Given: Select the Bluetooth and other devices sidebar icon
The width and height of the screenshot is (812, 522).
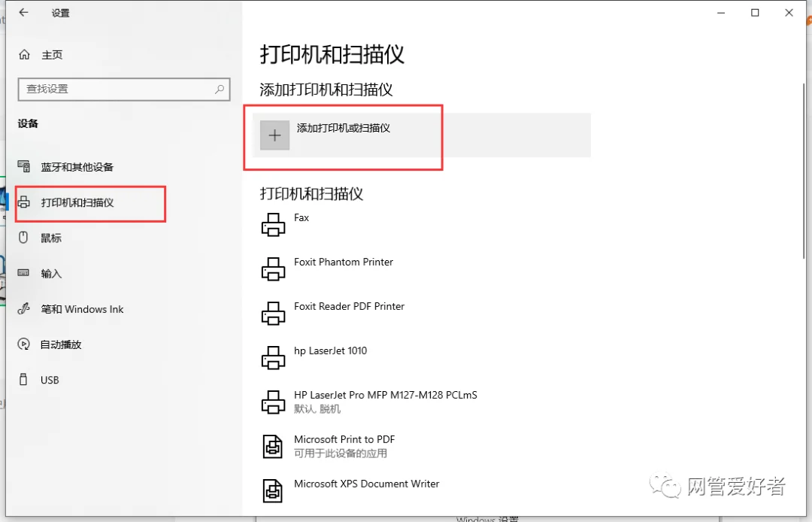Looking at the screenshot, I should pyautogui.click(x=23, y=167).
